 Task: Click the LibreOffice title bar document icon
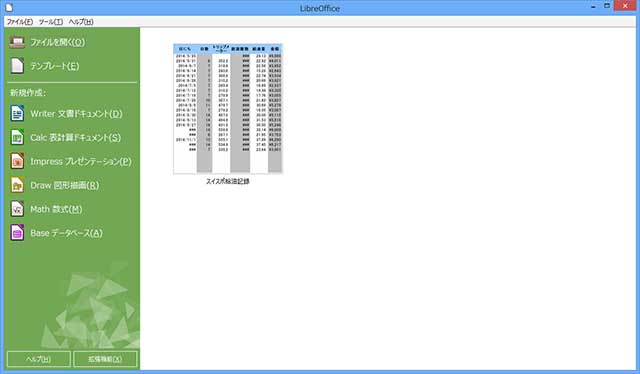click(9, 7)
